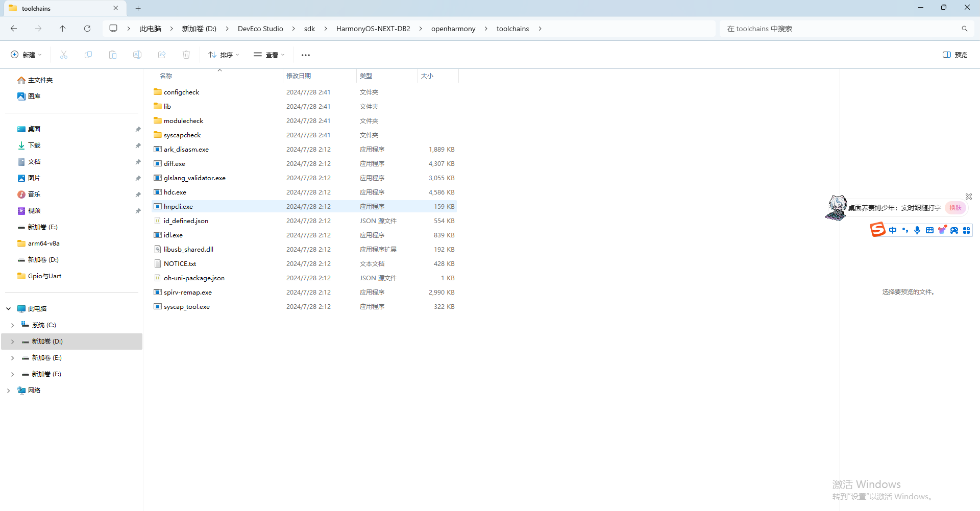Open the ... see-more menu

point(305,55)
